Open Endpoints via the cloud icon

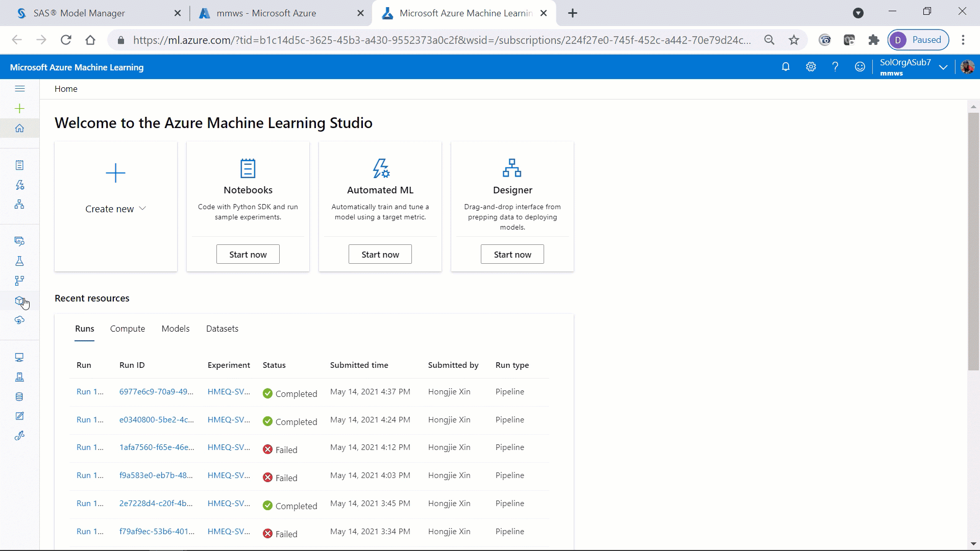point(19,320)
